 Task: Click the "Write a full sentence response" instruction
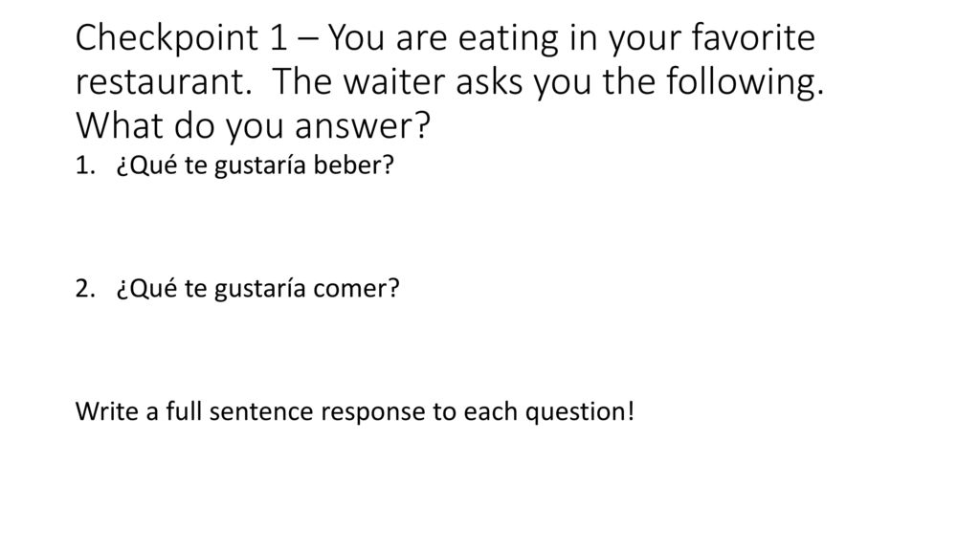[x=355, y=411]
